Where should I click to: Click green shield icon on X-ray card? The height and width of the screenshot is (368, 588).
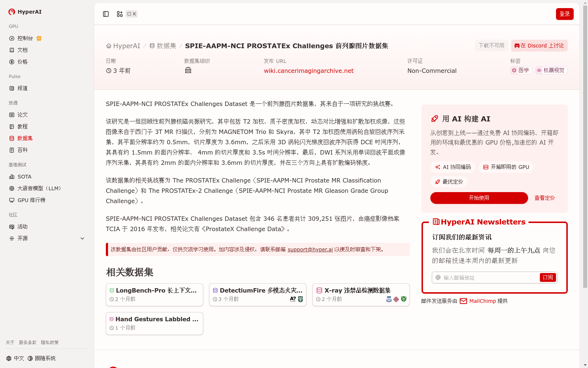(x=404, y=299)
